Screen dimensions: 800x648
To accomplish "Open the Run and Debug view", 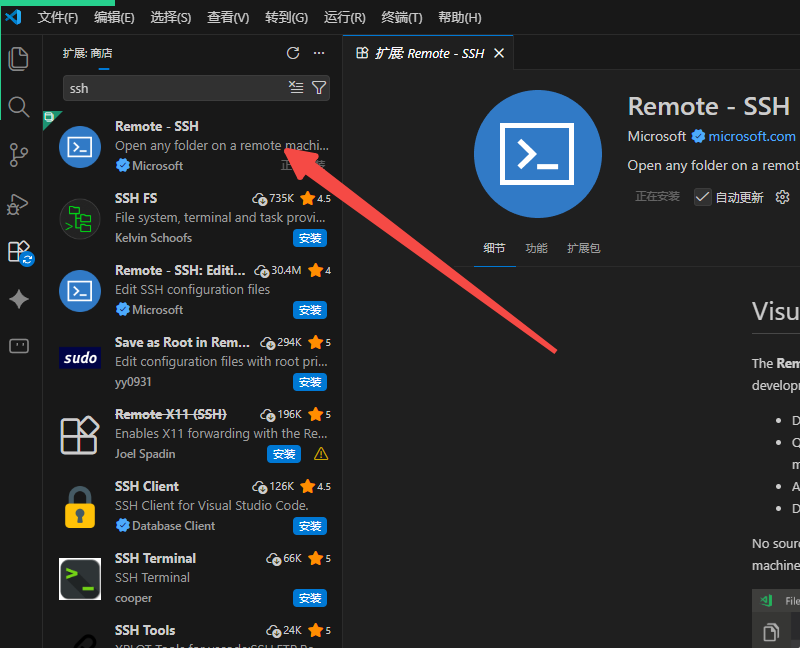I will point(19,203).
